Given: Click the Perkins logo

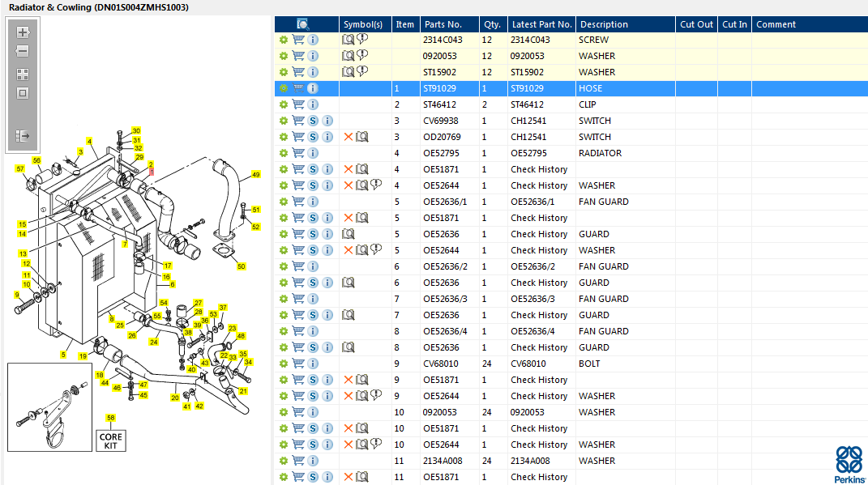Looking at the screenshot, I should (849, 465).
